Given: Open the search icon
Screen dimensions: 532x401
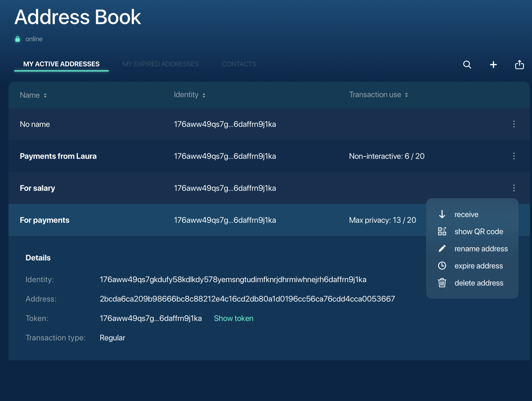Looking at the screenshot, I should (467, 65).
